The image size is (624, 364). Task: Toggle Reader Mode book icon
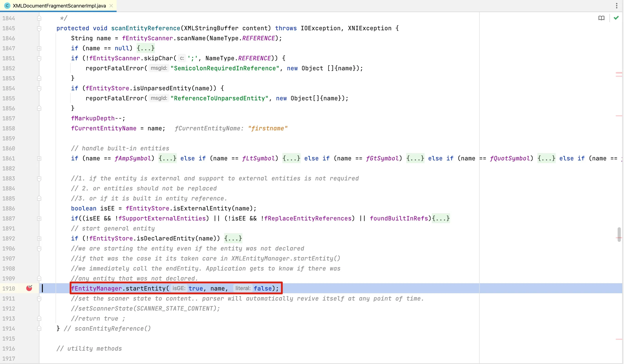coord(601,18)
